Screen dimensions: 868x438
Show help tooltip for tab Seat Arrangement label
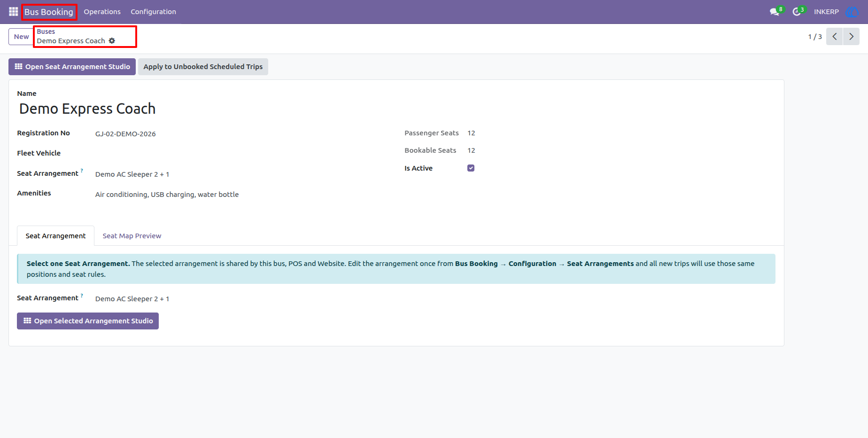[82, 295]
